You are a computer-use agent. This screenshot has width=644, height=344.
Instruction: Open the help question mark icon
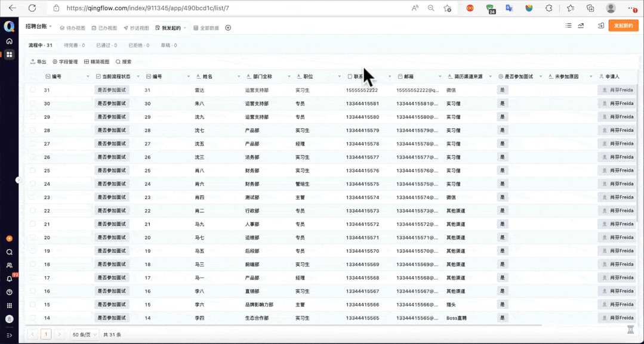coord(9,292)
